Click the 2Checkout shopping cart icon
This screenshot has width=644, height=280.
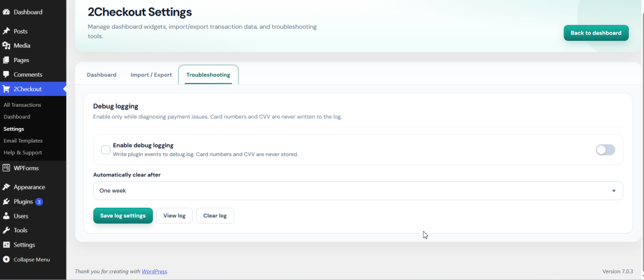6,89
